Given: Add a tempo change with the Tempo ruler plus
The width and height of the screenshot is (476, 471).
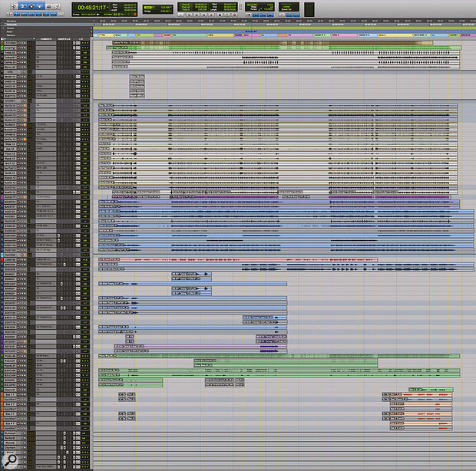Looking at the screenshot, I should pos(91,28).
